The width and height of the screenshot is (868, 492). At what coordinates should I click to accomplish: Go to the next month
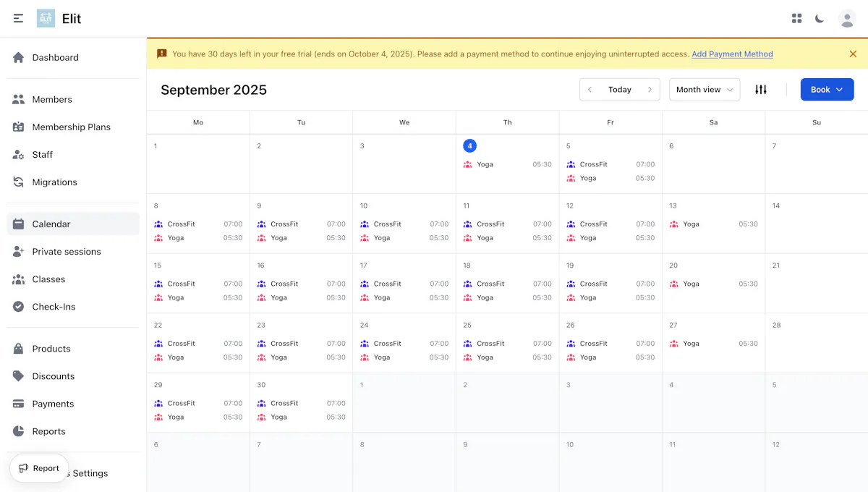pos(650,90)
